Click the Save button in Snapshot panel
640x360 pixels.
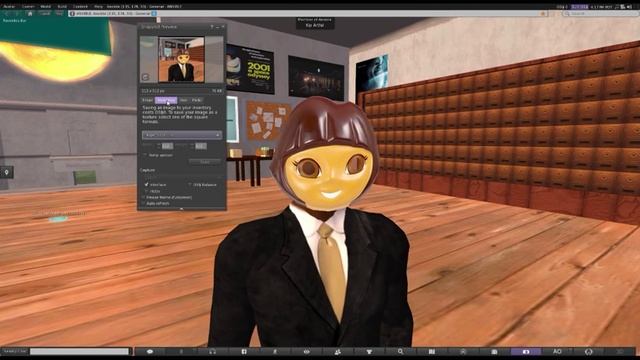tap(205, 162)
